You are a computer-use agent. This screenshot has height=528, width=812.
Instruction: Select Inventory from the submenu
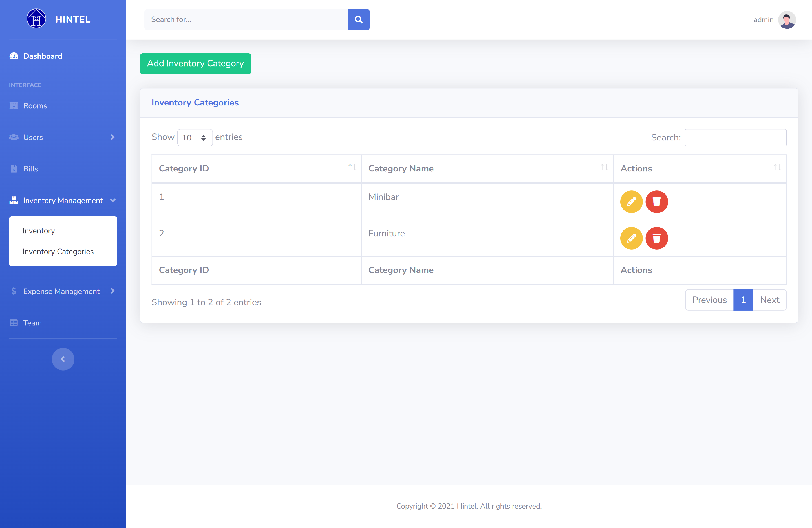pyautogui.click(x=39, y=231)
